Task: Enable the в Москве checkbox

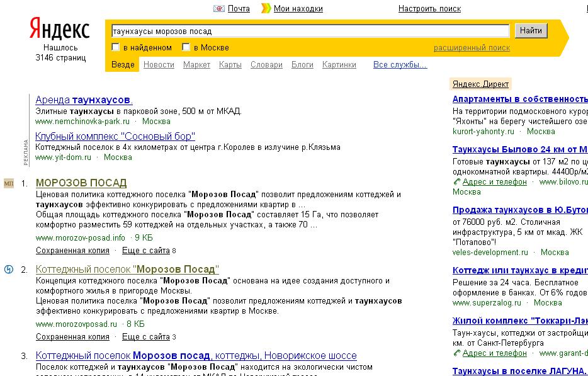Action: pos(186,47)
